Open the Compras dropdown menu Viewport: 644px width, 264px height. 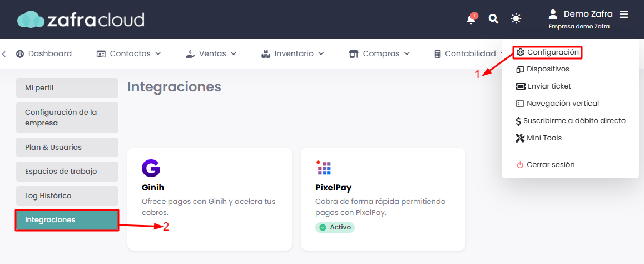click(x=379, y=53)
